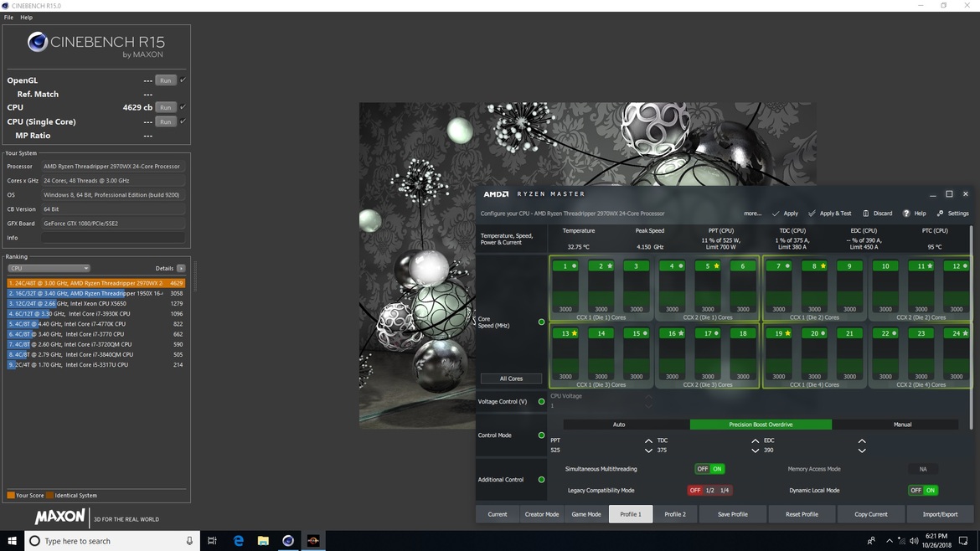Toggle Control Mode green indicator
This screenshot has width=980, height=551.
(541, 435)
